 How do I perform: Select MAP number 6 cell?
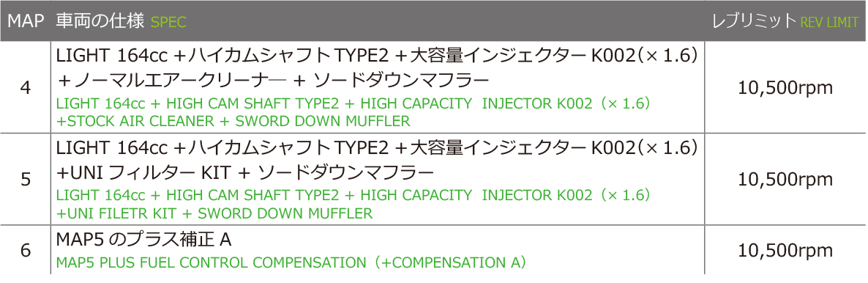coord(26,250)
